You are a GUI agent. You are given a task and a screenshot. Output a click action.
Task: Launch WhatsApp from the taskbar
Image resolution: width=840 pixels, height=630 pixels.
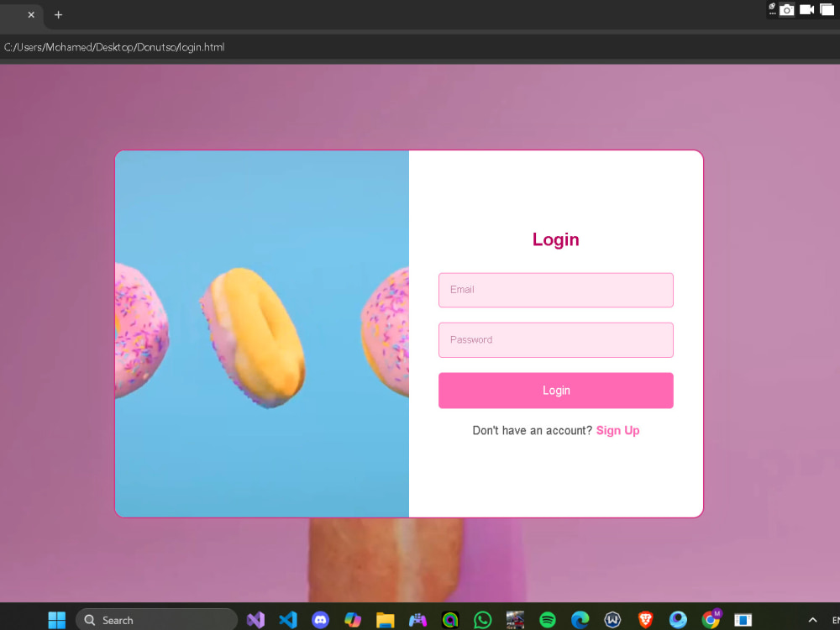483,620
